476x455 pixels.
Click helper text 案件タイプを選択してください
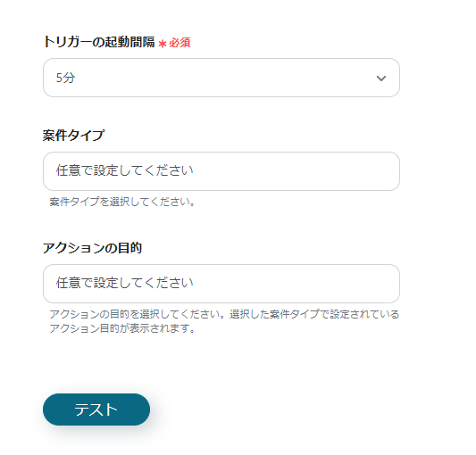click(x=122, y=202)
